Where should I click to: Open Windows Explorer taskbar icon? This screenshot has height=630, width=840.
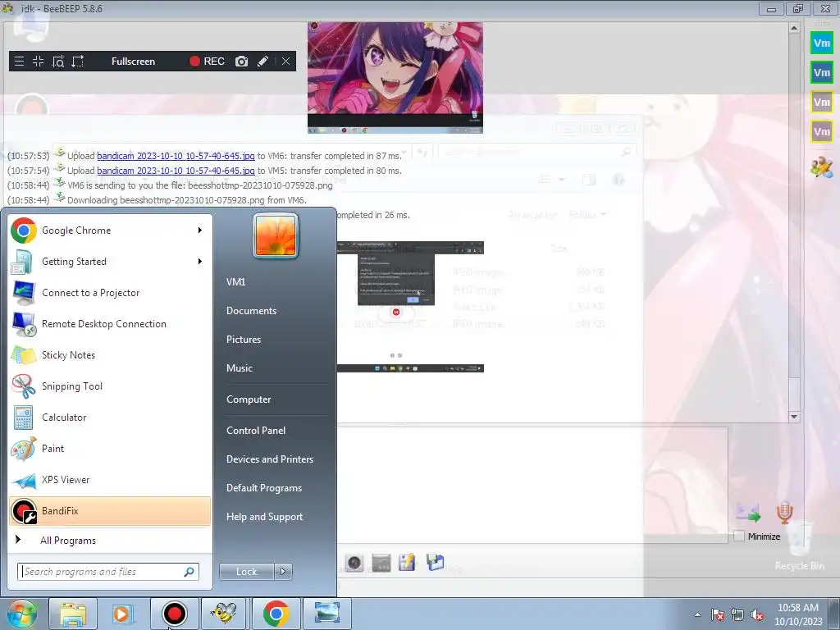[x=73, y=614]
